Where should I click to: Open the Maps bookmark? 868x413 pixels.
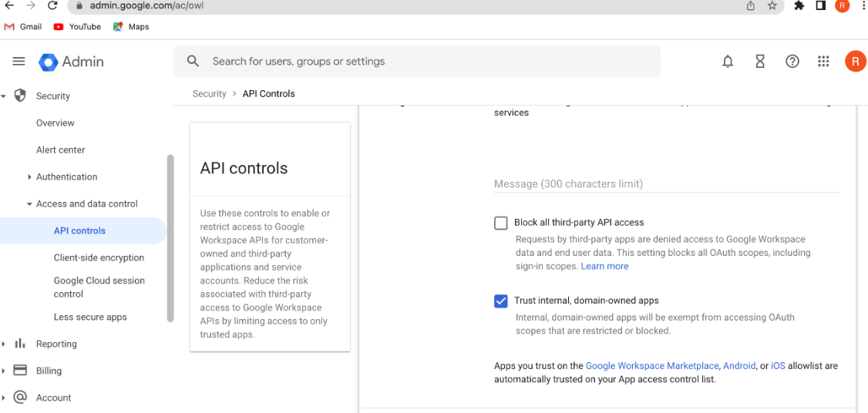[x=130, y=26]
